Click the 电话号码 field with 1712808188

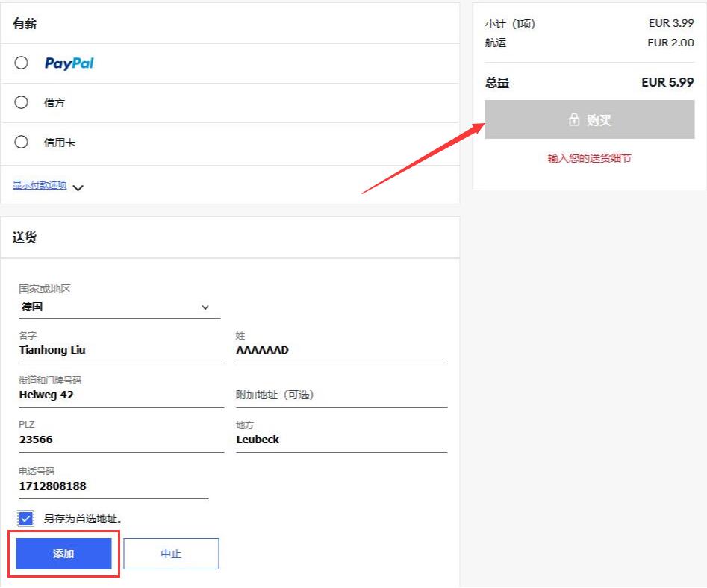point(113,487)
